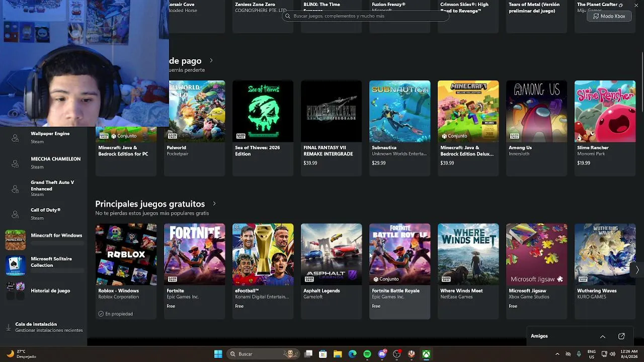The height and width of the screenshot is (362, 644).
Task: Click the "$29.99" price under Subnautica
Action: click(379, 163)
